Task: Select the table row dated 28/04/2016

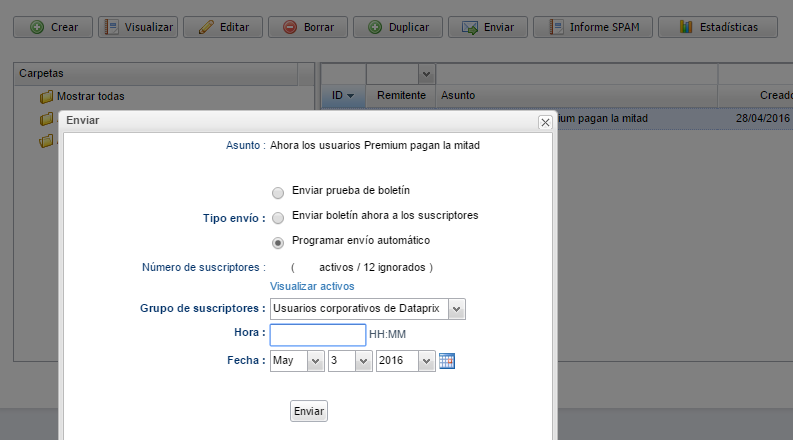Action: [x=675, y=118]
